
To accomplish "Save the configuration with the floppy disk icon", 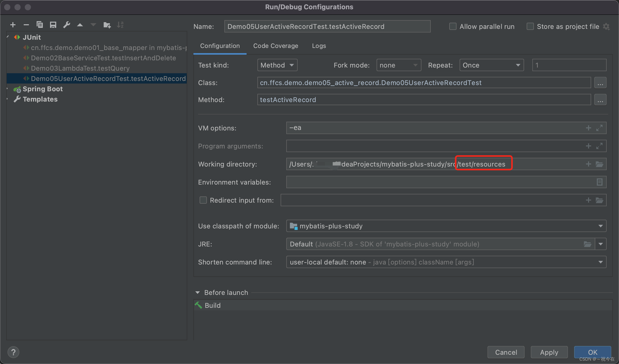I will coord(53,25).
